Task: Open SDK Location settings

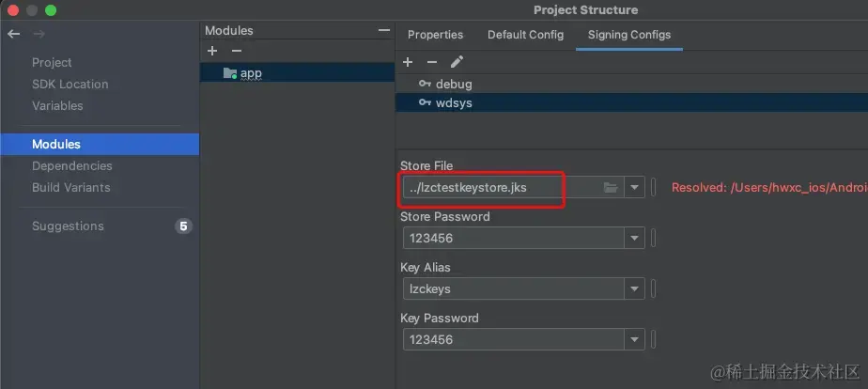Action: point(70,85)
